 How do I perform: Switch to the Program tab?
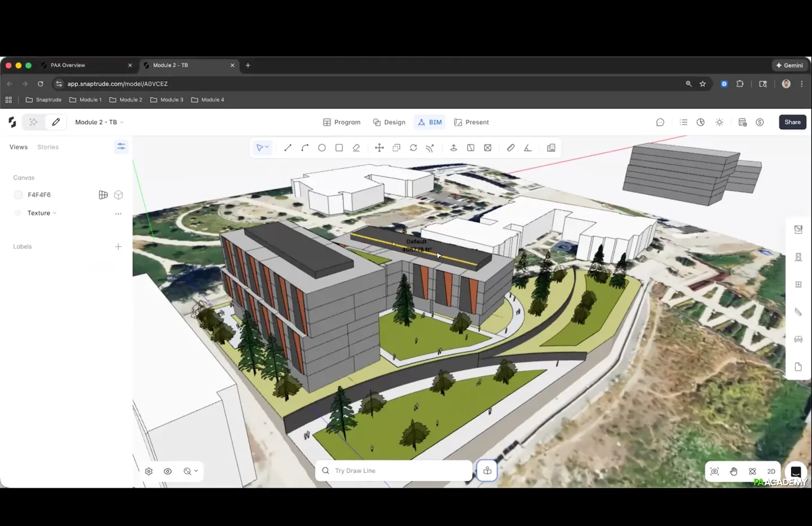[342, 122]
